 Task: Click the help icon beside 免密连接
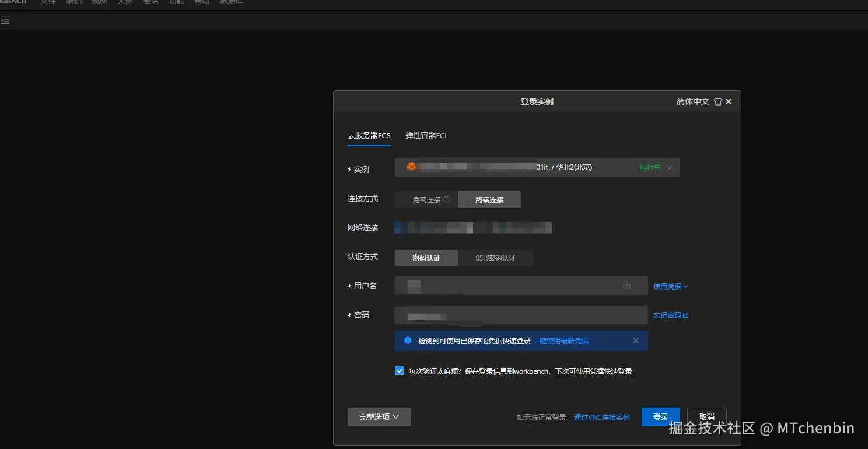click(447, 199)
